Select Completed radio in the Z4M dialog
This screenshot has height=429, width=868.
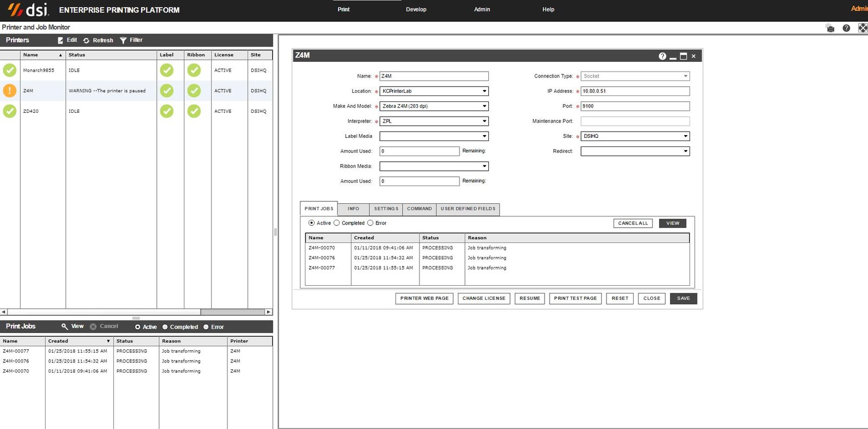pyautogui.click(x=336, y=223)
